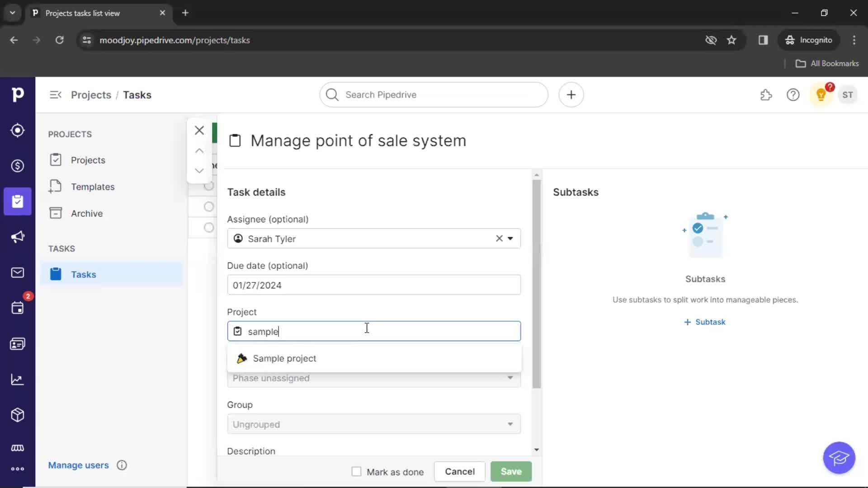Select Sample project from suggestions

(374, 358)
